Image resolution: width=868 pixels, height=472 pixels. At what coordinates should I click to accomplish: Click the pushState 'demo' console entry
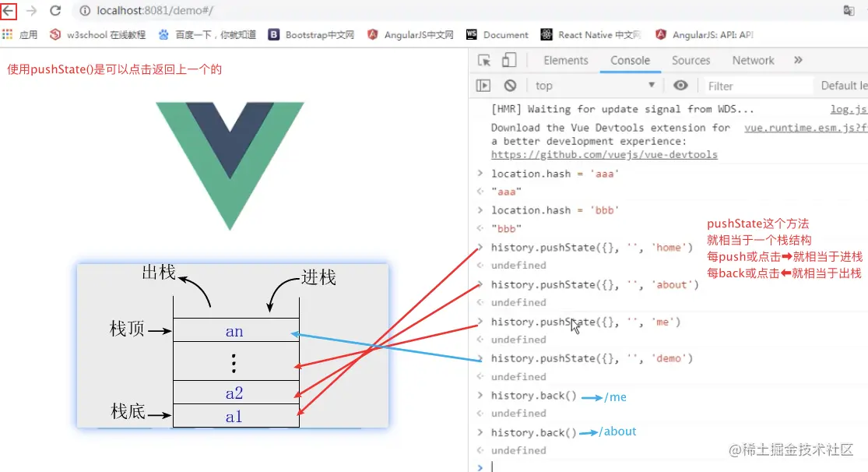[x=592, y=358]
